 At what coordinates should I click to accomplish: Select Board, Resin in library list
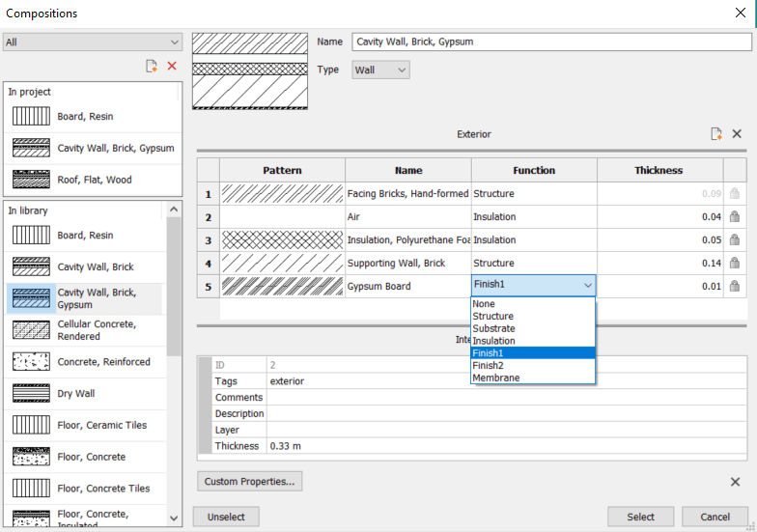point(85,236)
